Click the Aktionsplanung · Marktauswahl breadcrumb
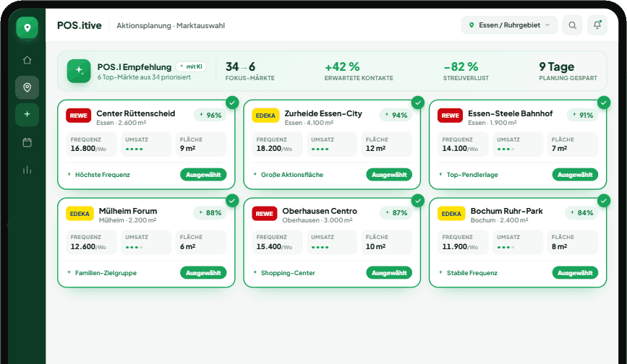 pyautogui.click(x=171, y=25)
